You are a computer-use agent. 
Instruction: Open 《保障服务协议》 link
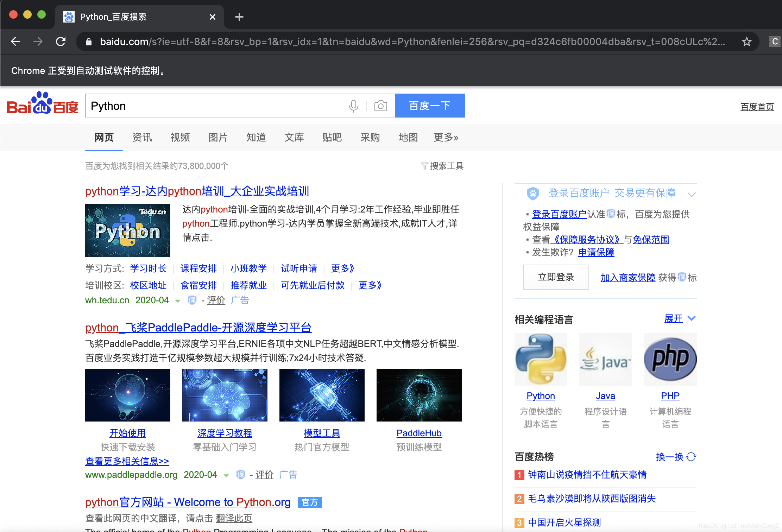[587, 240]
